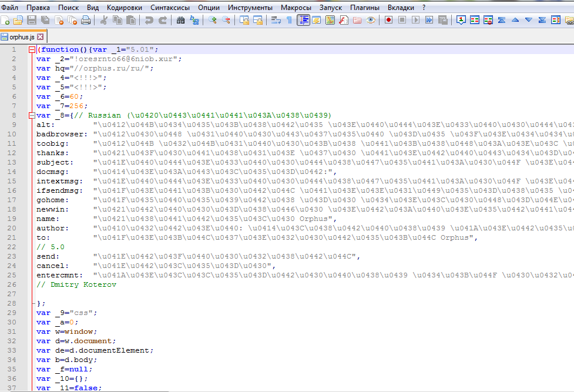Click the Open file folder icon
This screenshot has width=574, height=392.
click(x=18, y=21)
